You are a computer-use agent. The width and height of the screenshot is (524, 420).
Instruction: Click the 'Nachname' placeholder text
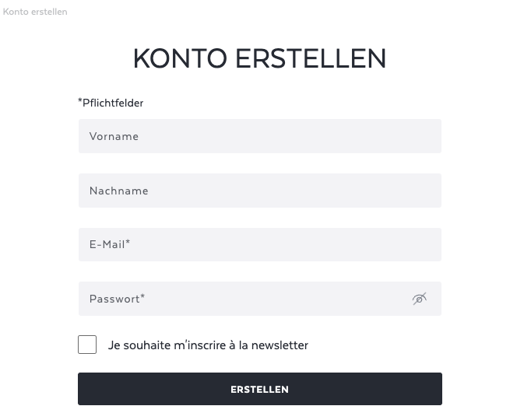click(x=119, y=191)
